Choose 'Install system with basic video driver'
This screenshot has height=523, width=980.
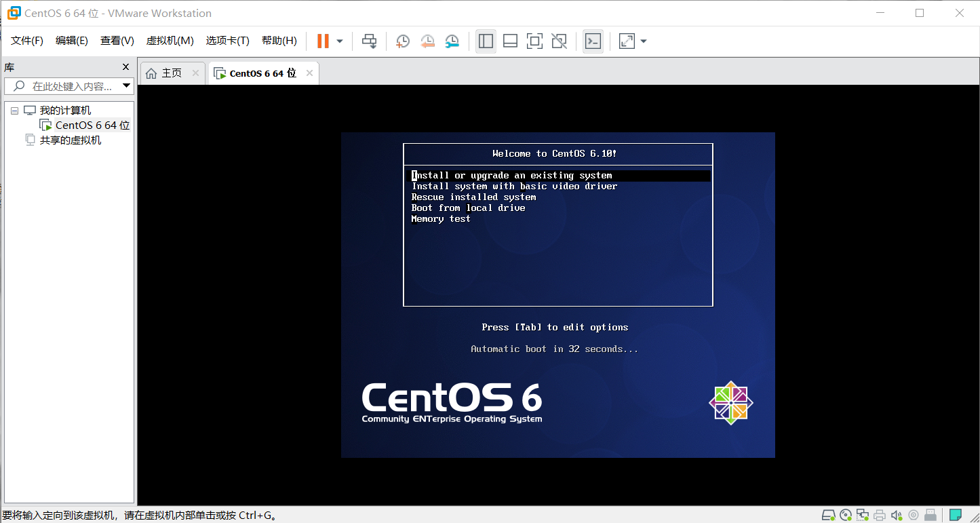[x=514, y=187]
